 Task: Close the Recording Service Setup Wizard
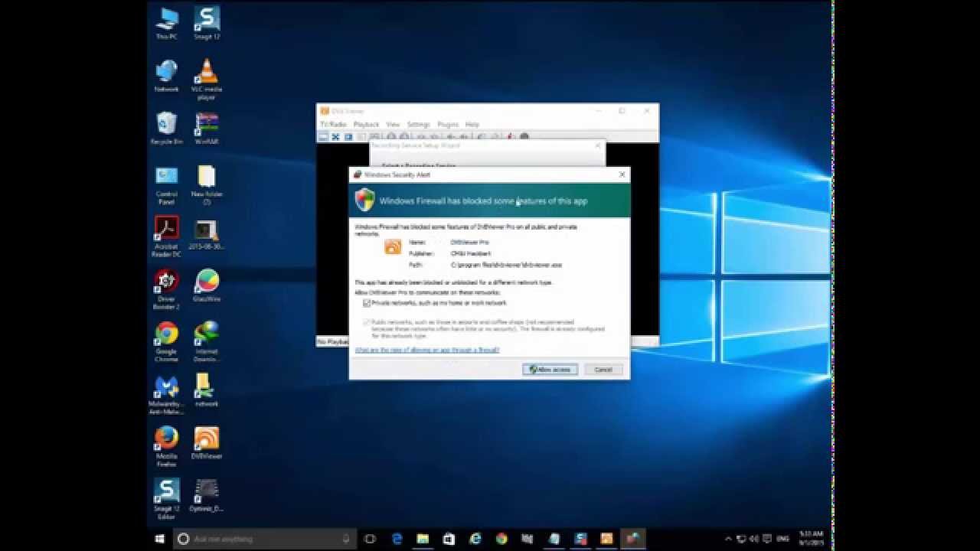tap(598, 145)
